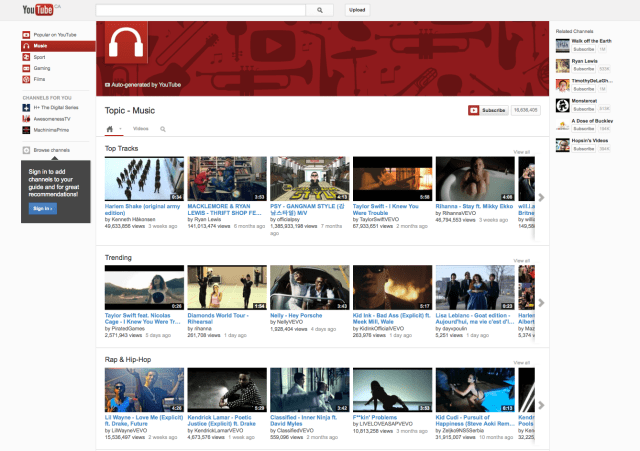Click the channel home icon tab

[110, 129]
